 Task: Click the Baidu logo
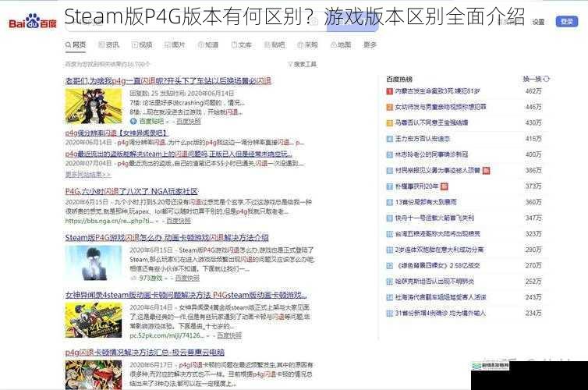pos(33,21)
